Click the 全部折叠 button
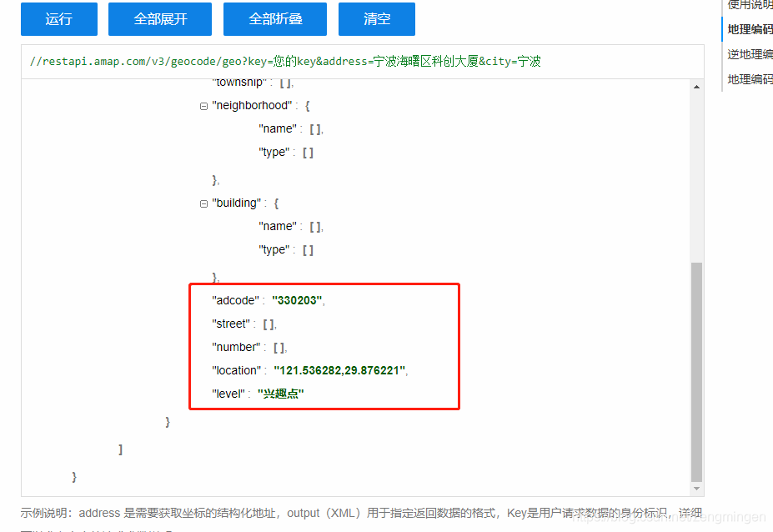The image size is (773, 532). tap(275, 19)
